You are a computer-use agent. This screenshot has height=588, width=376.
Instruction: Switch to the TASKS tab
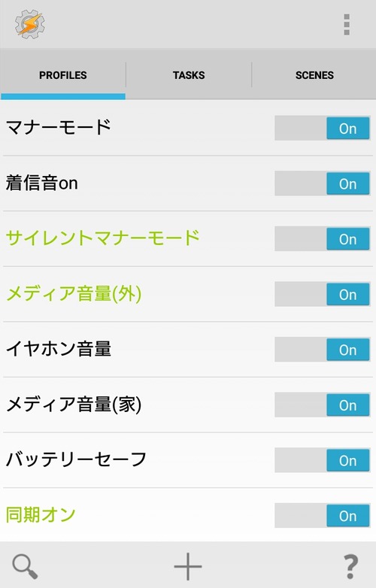click(x=189, y=75)
